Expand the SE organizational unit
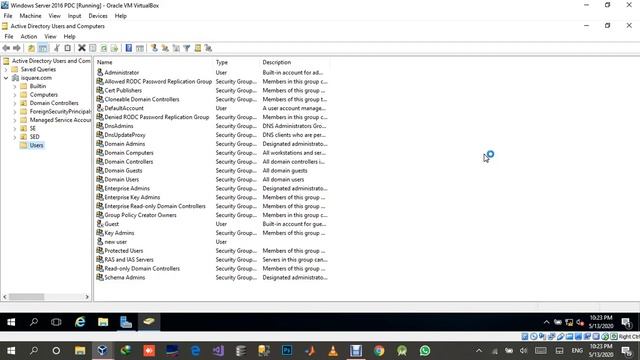The height and width of the screenshot is (360, 640). pos(15,129)
